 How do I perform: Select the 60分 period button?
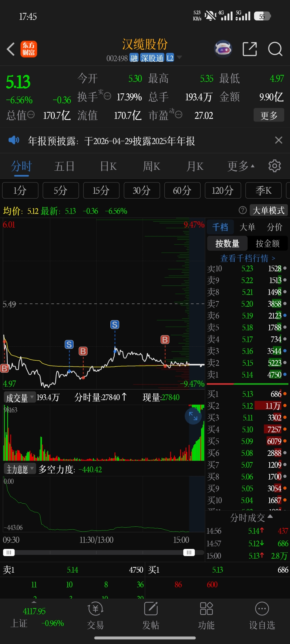tap(182, 190)
